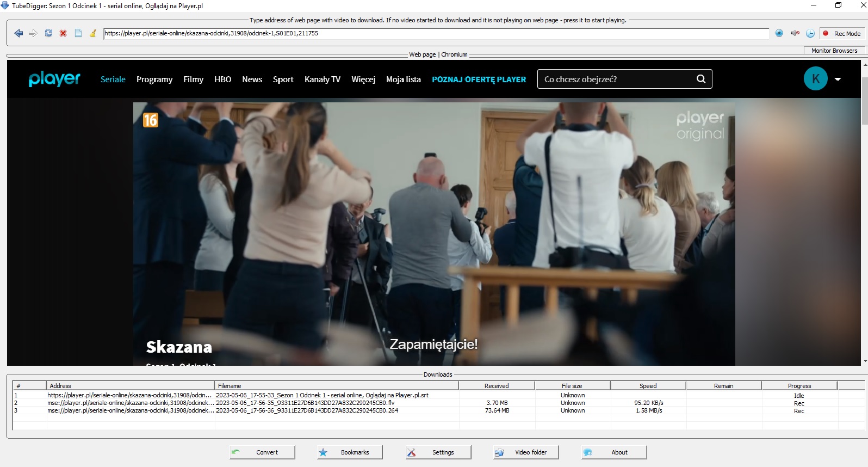This screenshot has width=868, height=467.
Task: Click the 1.58 MB/s speed value
Action: point(649,410)
